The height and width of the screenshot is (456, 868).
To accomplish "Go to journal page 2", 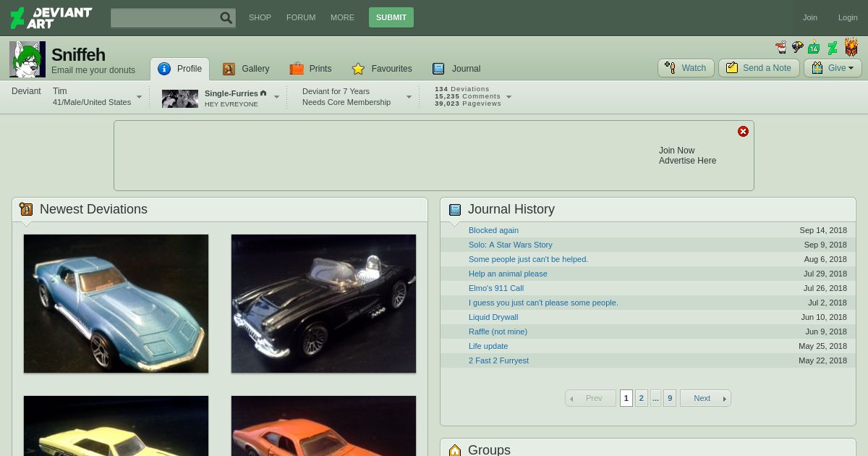I will pyautogui.click(x=642, y=398).
